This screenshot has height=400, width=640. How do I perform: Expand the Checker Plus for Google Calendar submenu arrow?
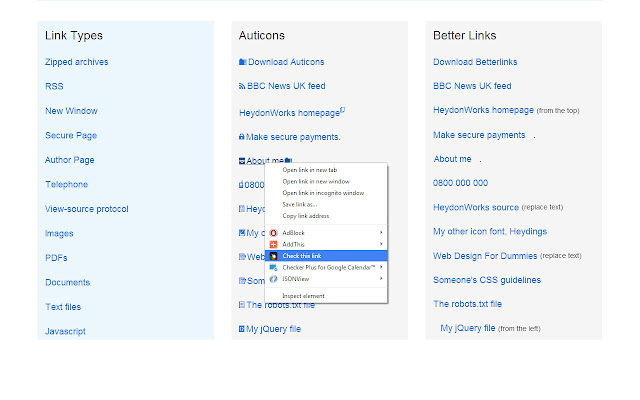[381, 267]
